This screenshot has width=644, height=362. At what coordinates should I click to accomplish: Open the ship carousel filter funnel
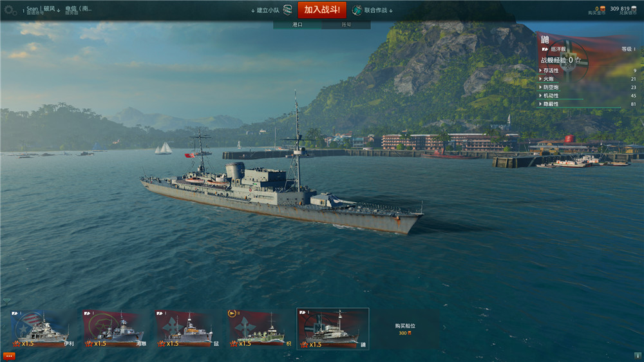(x=6, y=301)
